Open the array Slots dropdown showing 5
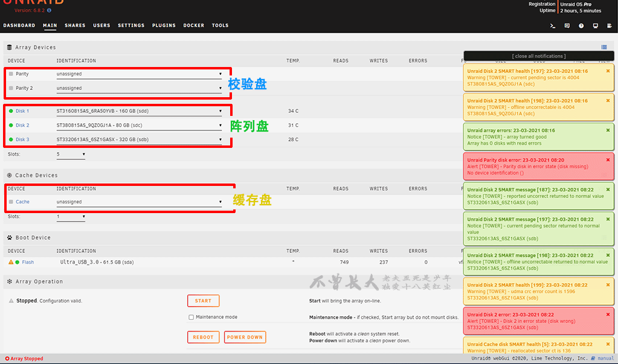This screenshot has width=618, height=364. coord(71,155)
